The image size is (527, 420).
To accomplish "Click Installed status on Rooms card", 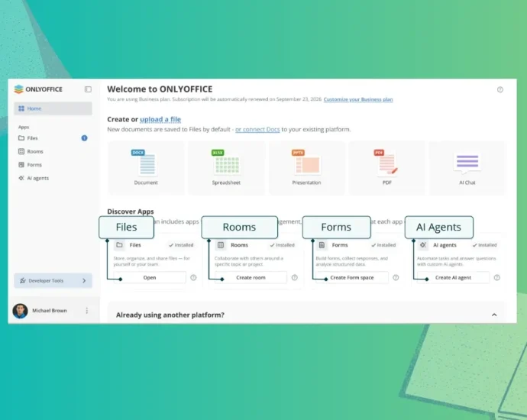I will click(283, 245).
